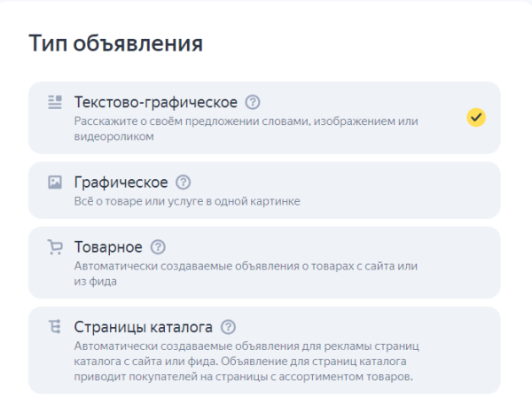The image size is (532, 420).
Task: Click empty right area of the Товарное card
Action: coord(461,262)
